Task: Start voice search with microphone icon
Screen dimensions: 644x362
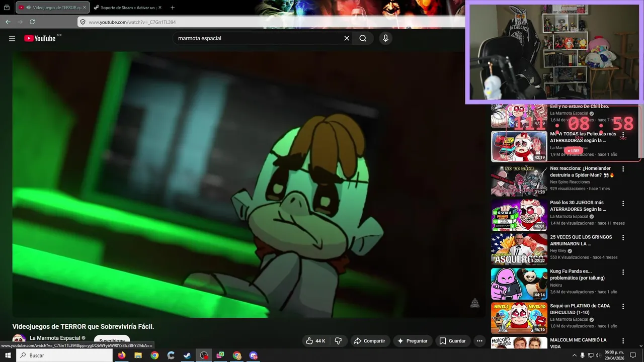Action: pyautogui.click(x=385, y=38)
